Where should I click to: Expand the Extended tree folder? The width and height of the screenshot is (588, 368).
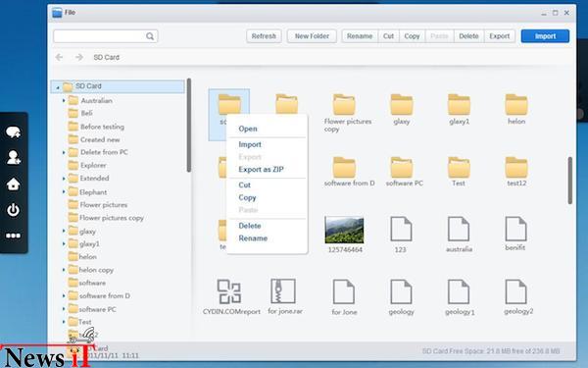click(64, 179)
